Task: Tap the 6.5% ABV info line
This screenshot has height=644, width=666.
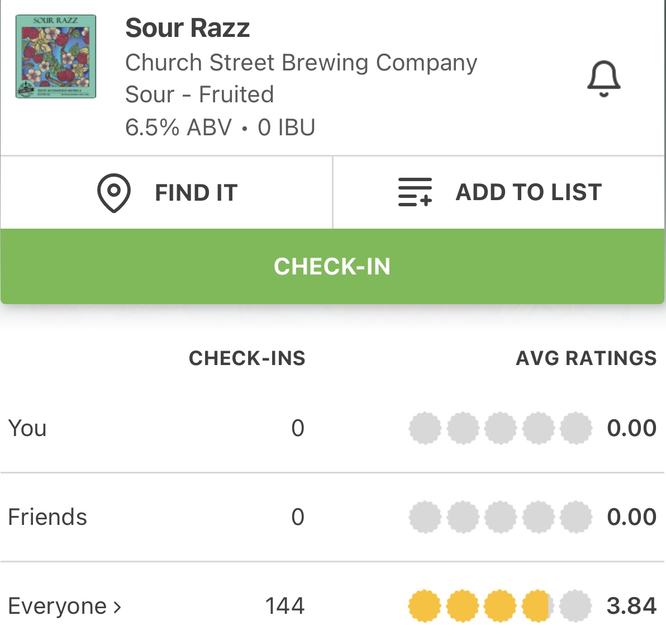Action: [220, 127]
